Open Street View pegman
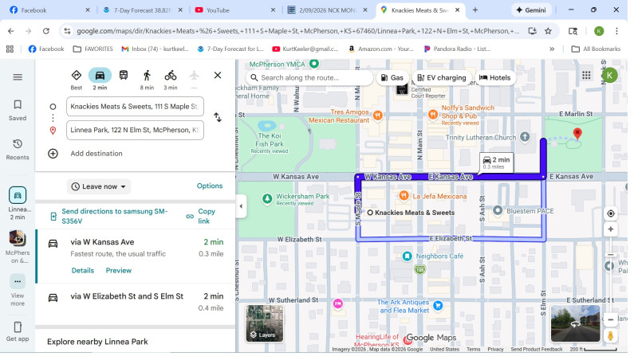 tap(610, 335)
